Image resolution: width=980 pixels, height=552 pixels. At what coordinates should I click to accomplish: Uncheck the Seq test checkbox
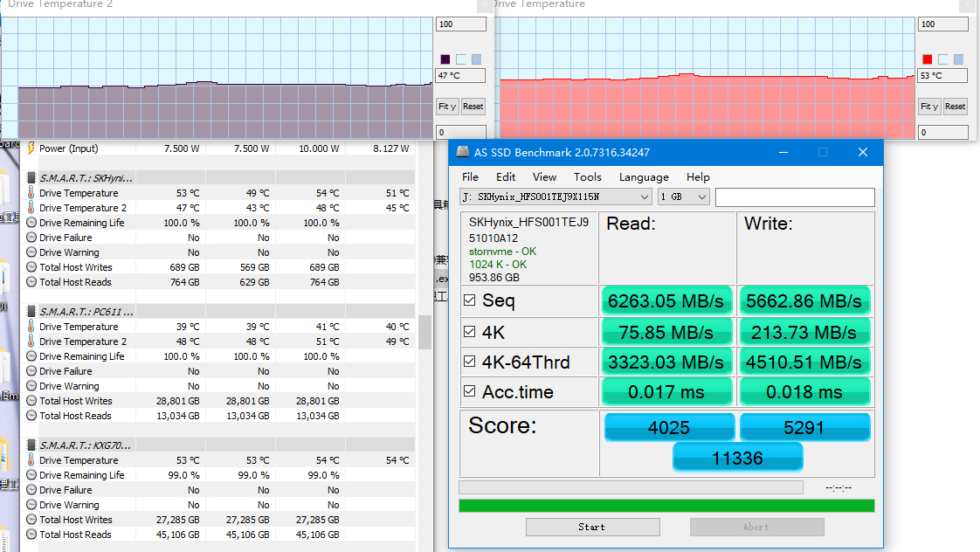(470, 300)
